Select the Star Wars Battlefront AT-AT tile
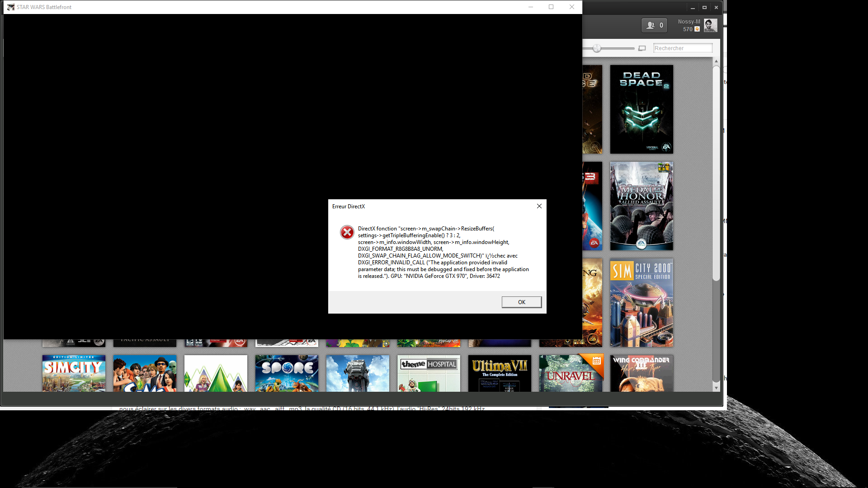 358,373
